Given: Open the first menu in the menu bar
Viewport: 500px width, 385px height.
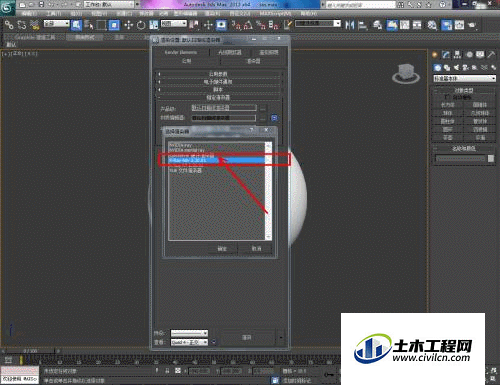Looking at the screenshot, I should pos(28,14).
